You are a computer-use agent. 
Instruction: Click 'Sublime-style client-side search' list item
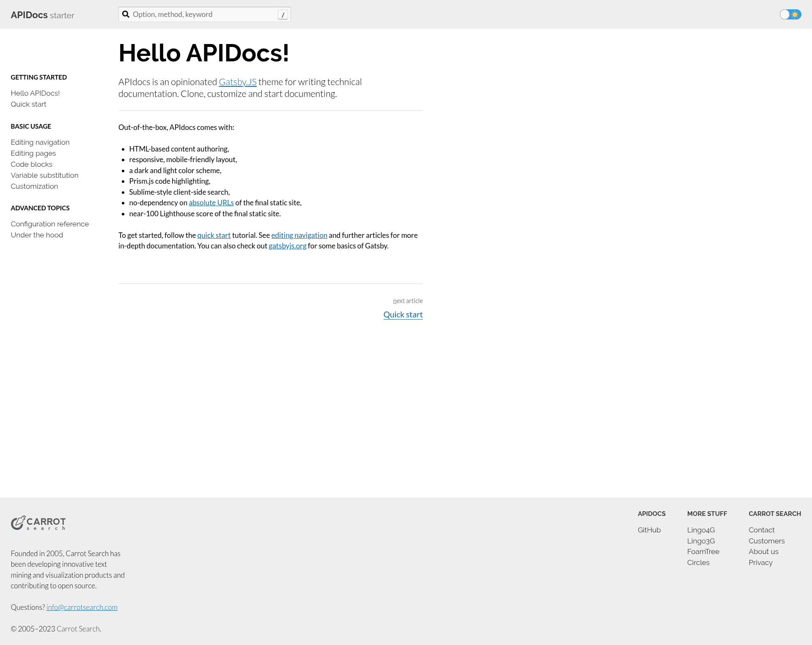click(x=179, y=192)
